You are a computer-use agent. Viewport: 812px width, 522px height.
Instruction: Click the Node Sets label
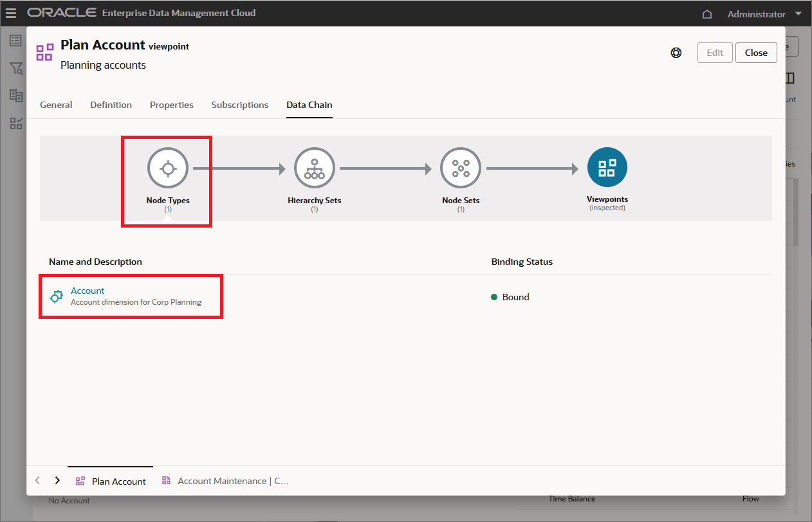point(461,201)
